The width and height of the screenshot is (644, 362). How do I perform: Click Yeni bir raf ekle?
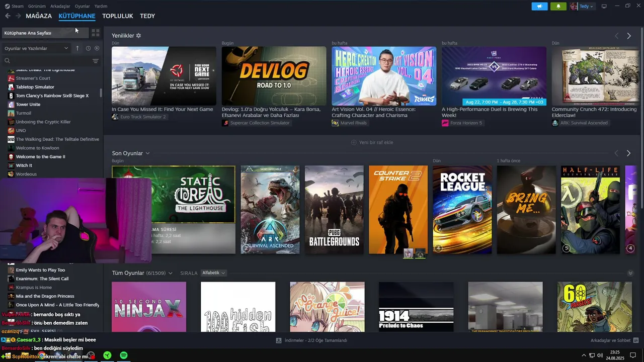[372, 142]
